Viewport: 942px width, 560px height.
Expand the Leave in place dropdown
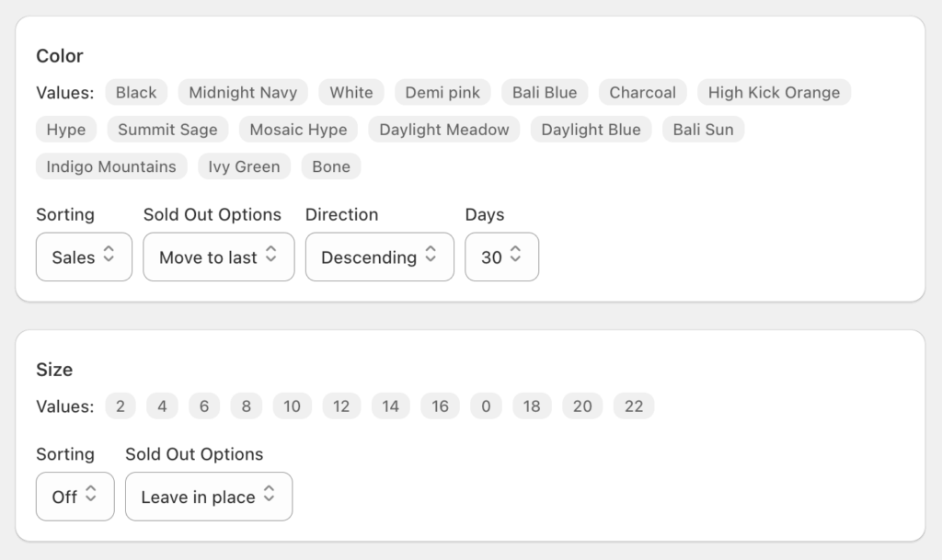208,497
